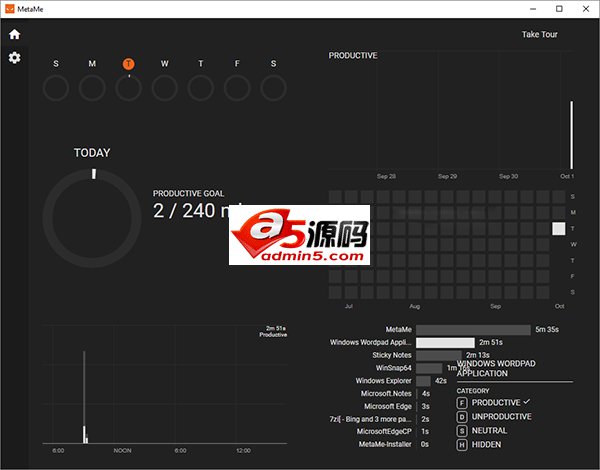The width and height of the screenshot is (600, 470).
Task: Click the tall bar in today's timeline chart
Action: 84,397
